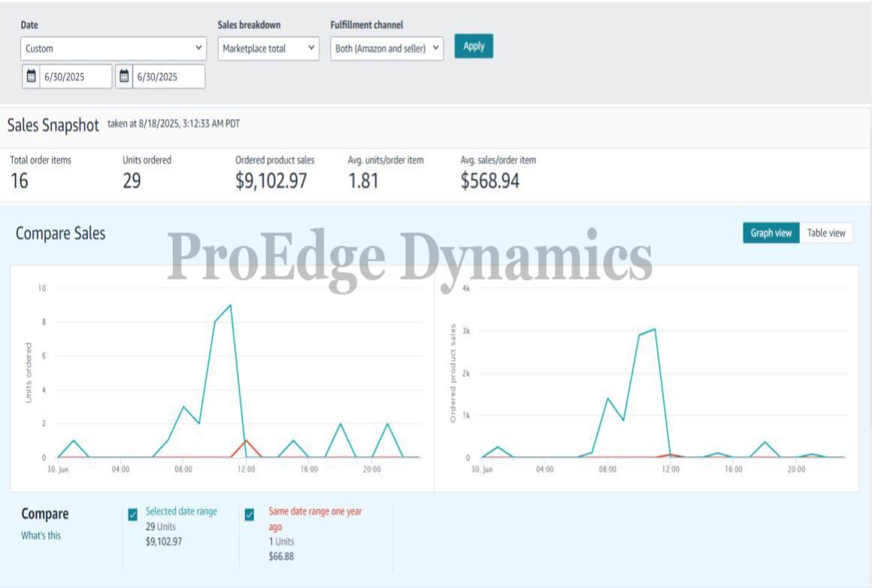
Task: Click the end date calendar icon
Action: pyautogui.click(x=125, y=76)
